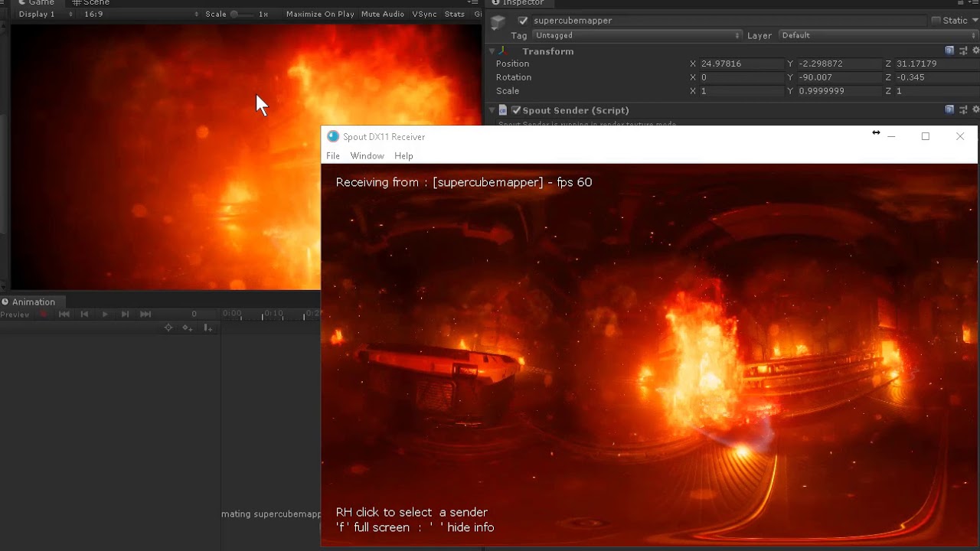Screen dimensions: 980x551
Task: Toggle supercubemapper active checkbox
Action: click(x=523, y=21)
